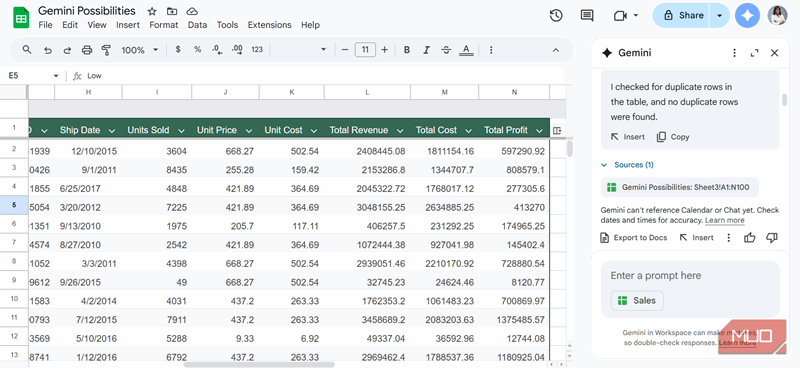Open the Ship Date column filter dropdown
The height and width of the screenshot is (368, 800).
[111, 131]
